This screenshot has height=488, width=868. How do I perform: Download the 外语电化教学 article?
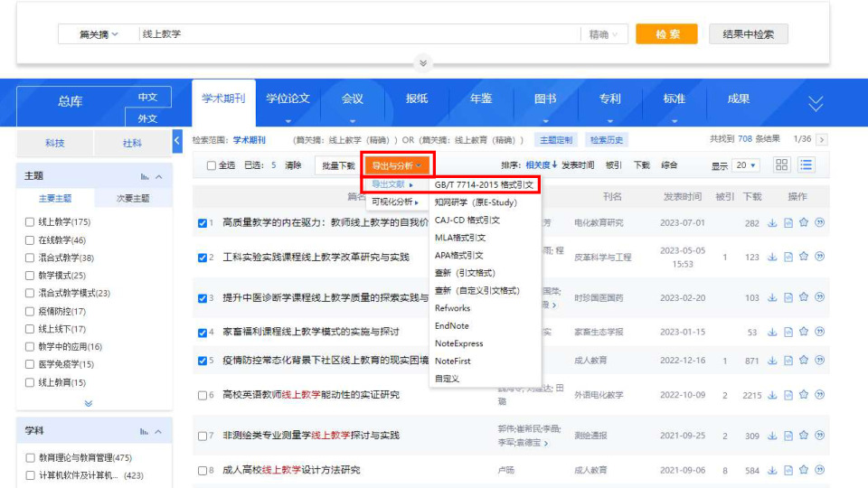[x=772, y=395]
